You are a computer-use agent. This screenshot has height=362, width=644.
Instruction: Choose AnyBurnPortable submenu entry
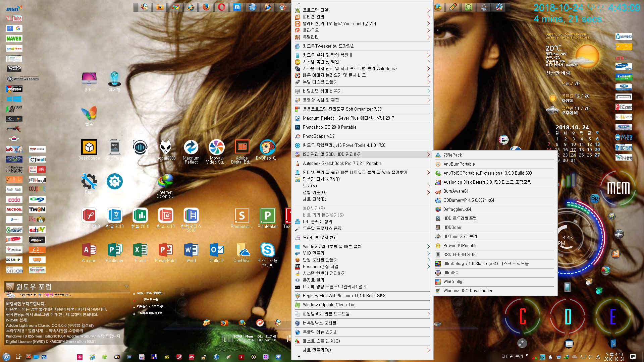[x=494, y=164]
